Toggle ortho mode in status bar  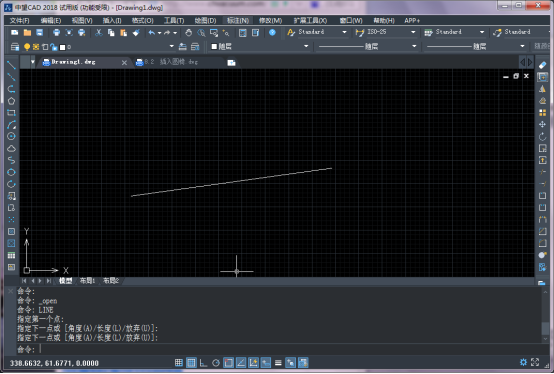tap(204, 362)
